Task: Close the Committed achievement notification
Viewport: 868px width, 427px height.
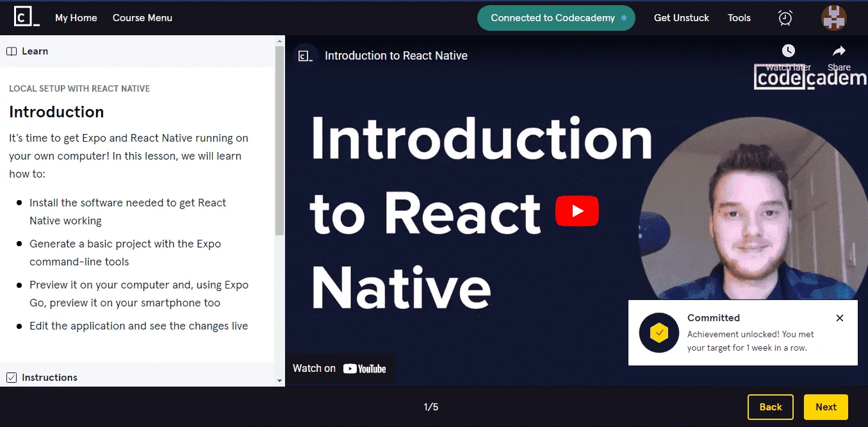Action: [840, 318]
